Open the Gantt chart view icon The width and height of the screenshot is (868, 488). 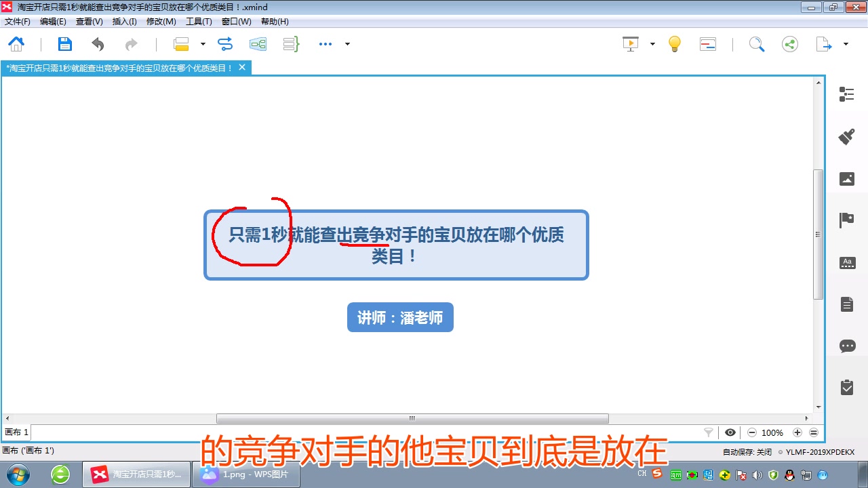coord(708,44)
